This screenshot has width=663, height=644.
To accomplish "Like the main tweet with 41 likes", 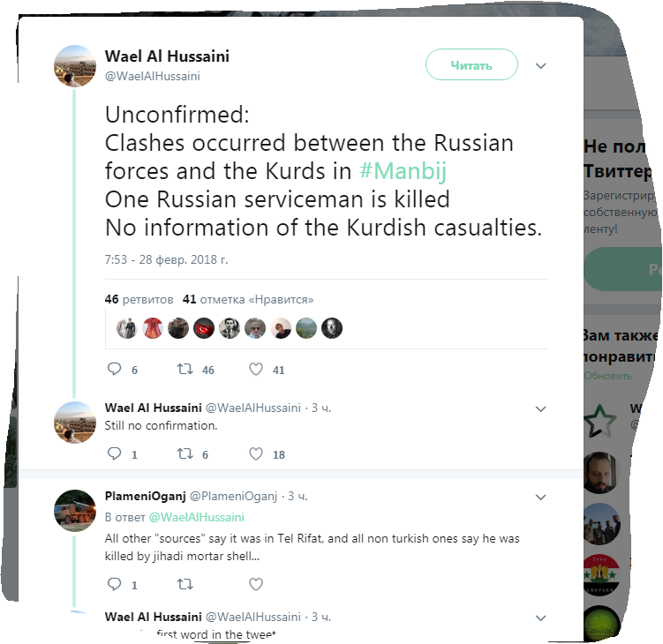I will point(256,370).
